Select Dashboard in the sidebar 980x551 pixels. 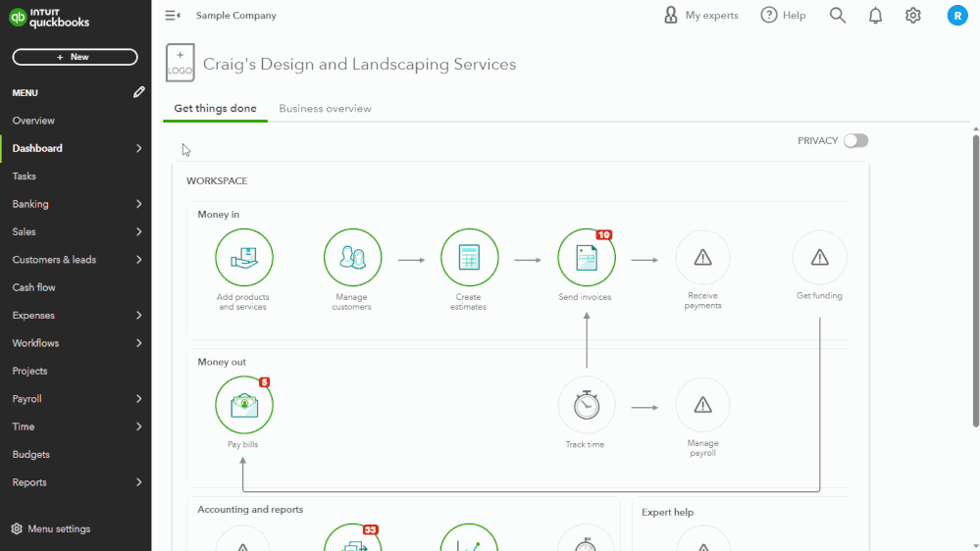coord(37,148)
